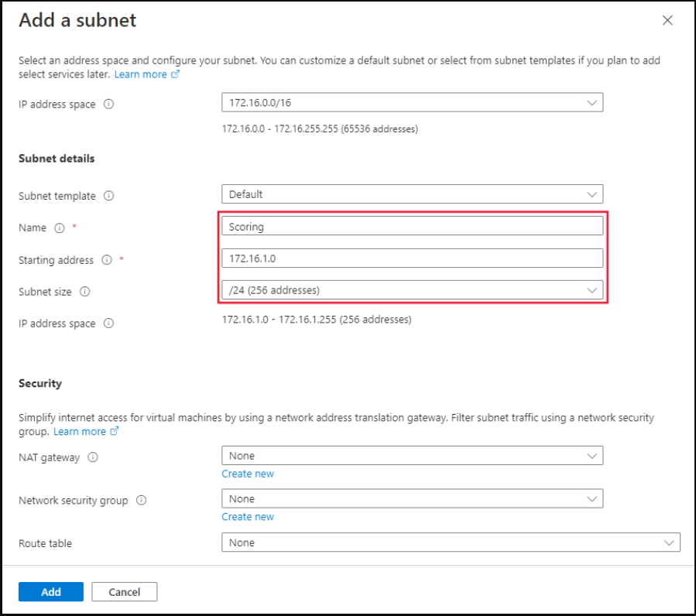Expand the Network security group dropdown

click(412, 499)
